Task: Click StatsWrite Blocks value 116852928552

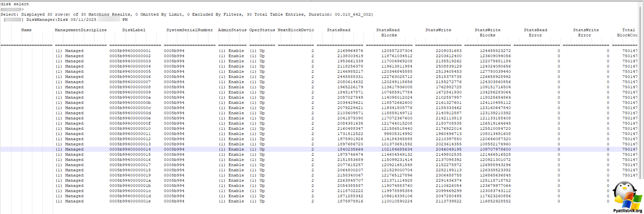Action: (495, 201)
